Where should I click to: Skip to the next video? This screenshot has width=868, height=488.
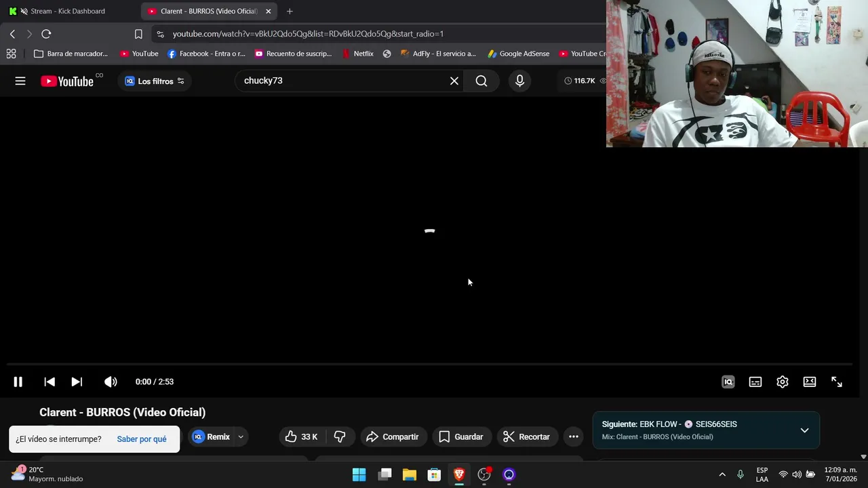coord(77,382)
